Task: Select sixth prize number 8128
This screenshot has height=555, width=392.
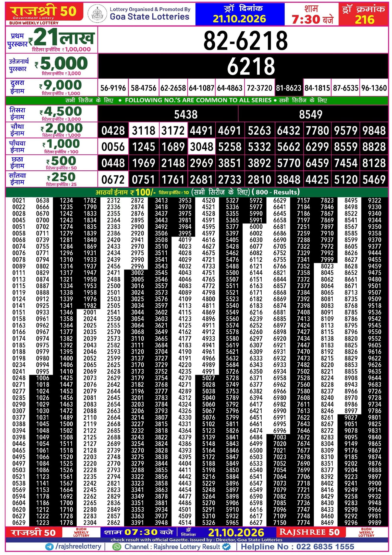Action: [x=374, y=163]
